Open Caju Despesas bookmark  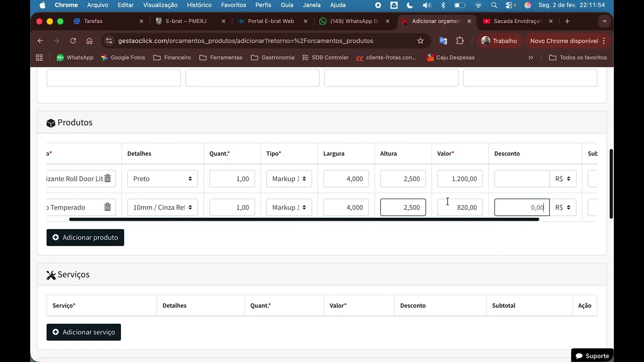pyautogui.click(x=450, y=57)
